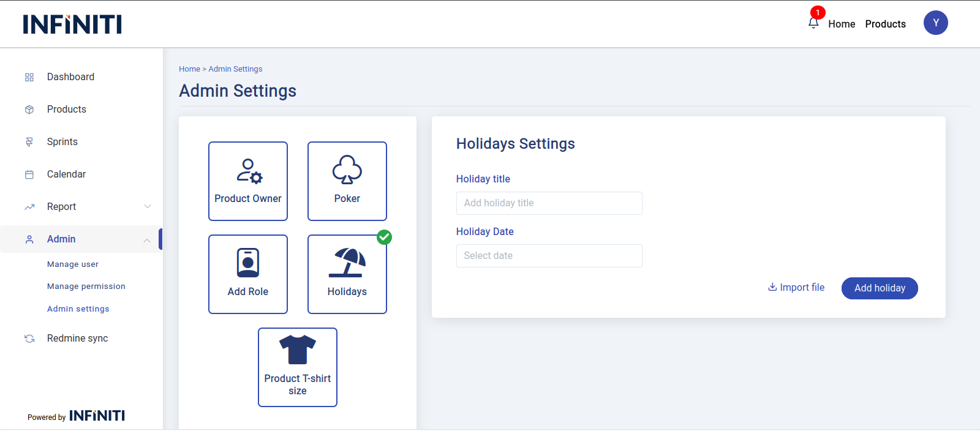Open the Poker settings tile

[347, 181]
